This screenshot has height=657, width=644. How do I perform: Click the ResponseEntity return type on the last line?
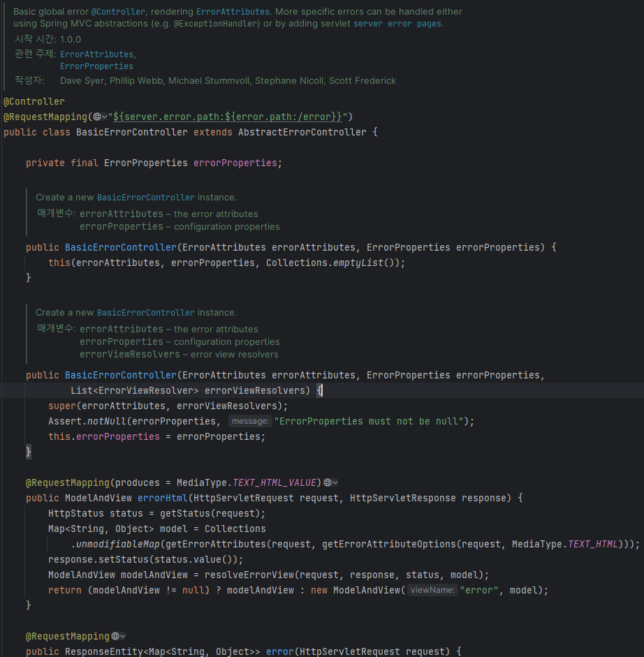[103, 651]
